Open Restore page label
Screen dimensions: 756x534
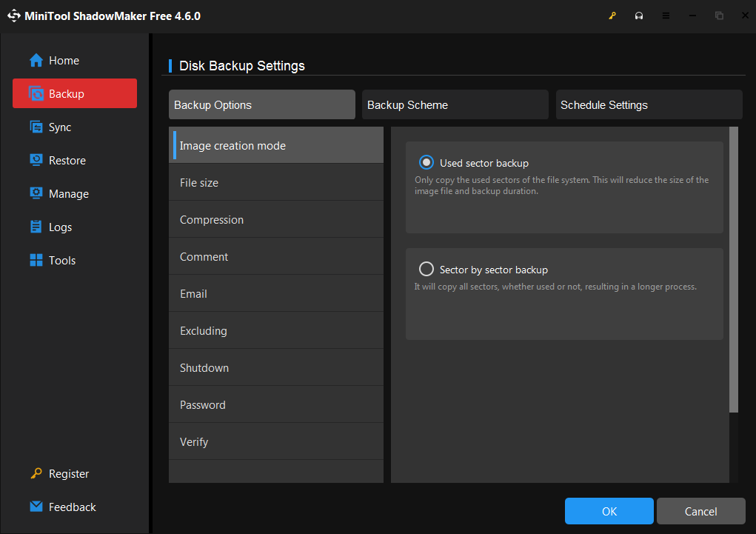point(67,161)
